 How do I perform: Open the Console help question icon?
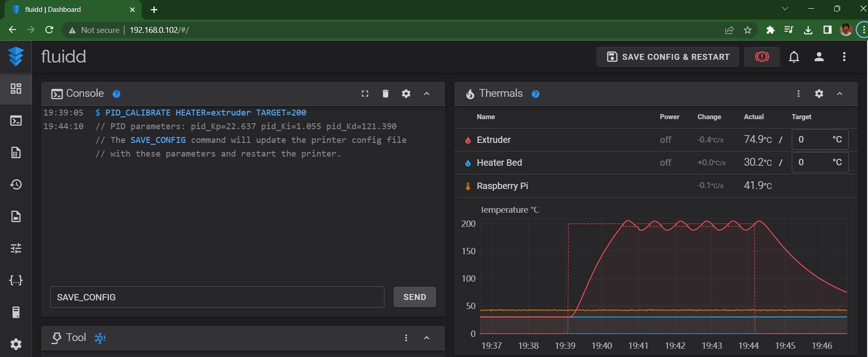click(x=116, y=94)
